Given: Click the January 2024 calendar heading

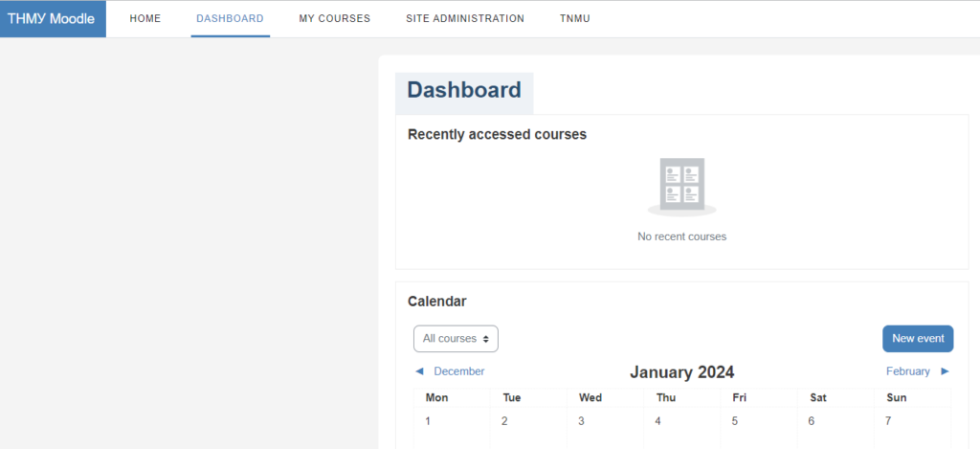Looking at the screenshot, I should click(681, 372).
